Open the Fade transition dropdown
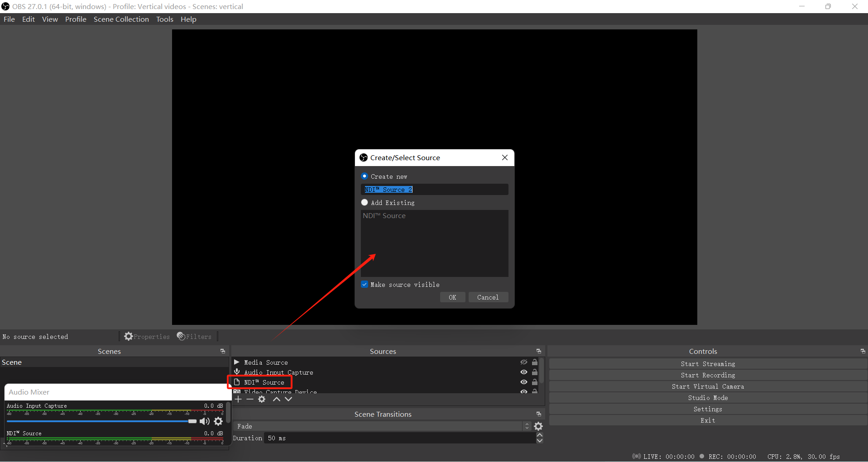Viewport: 868px width, 462px height. (526, 426)
